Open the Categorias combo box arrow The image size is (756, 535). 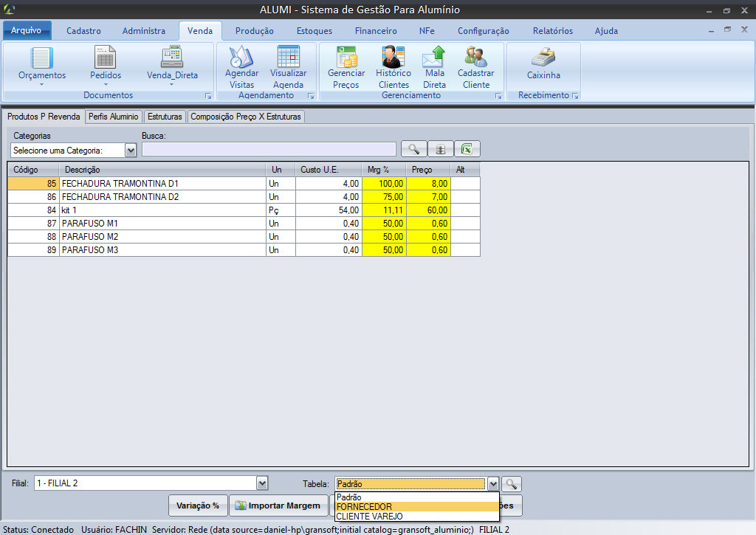[131, 151]
